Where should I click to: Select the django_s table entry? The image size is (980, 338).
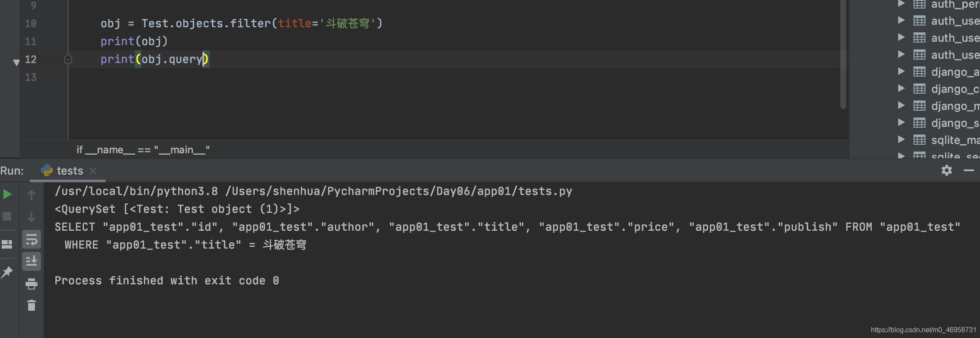[x=955, y=123]
